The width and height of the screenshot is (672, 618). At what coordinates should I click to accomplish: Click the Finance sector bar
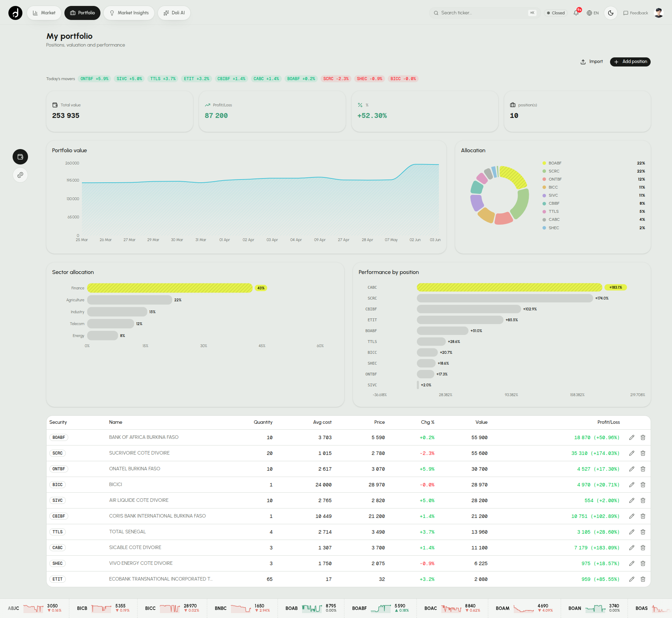point(170,288)
